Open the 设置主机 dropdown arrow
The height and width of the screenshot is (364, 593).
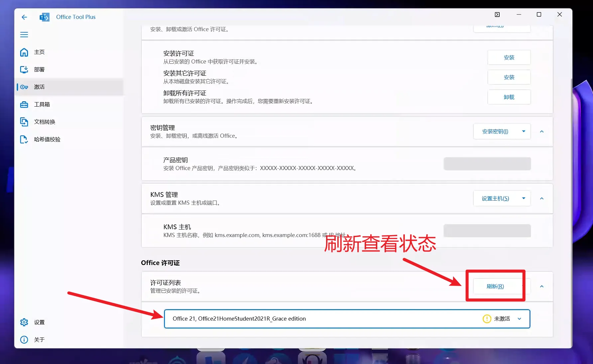[x=524, y=199]
